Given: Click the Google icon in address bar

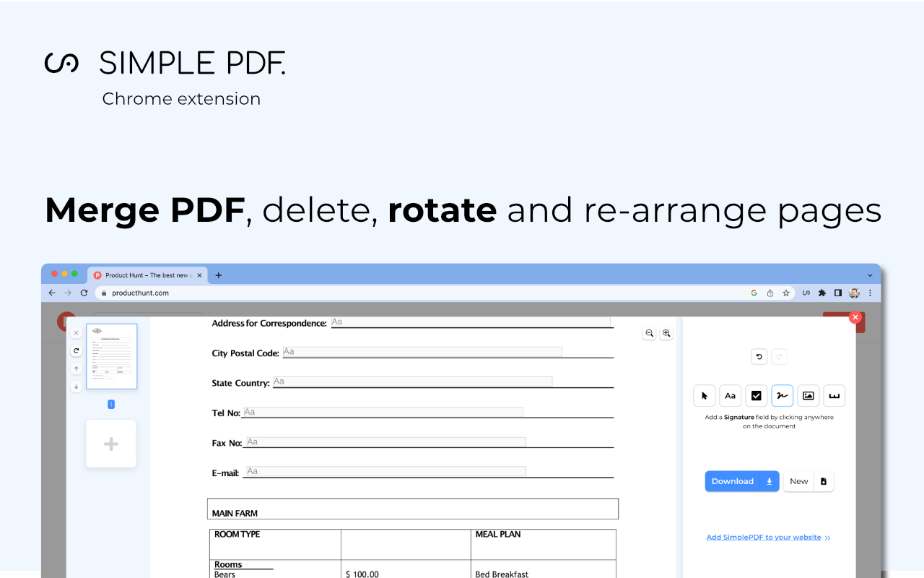Looking at the screenshot, I should click(x=754, y=293).
